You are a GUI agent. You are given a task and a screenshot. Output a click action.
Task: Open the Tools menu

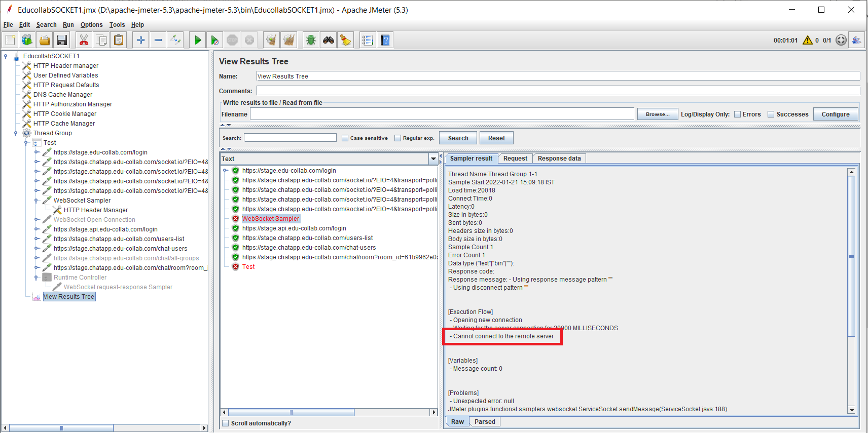coord(117,25)
